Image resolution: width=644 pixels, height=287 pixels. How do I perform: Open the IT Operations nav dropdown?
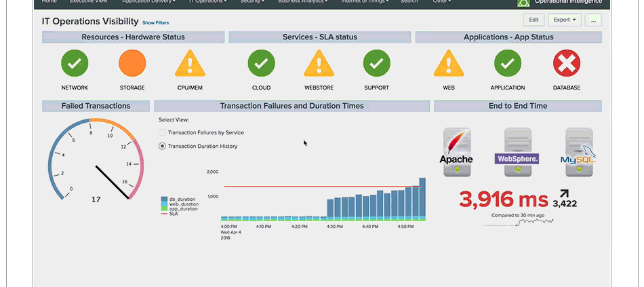pyautogui.click(x=208, y=1)
